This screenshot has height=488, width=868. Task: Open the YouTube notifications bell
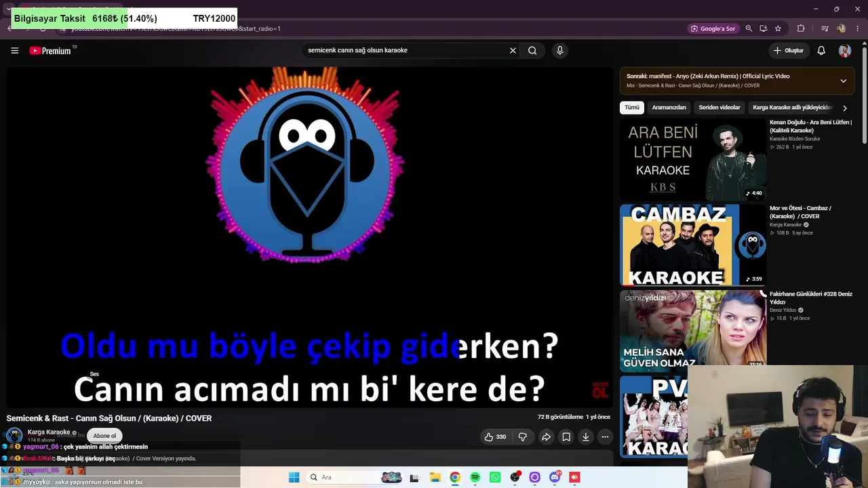pyautogui.click(x=821, y=50)
